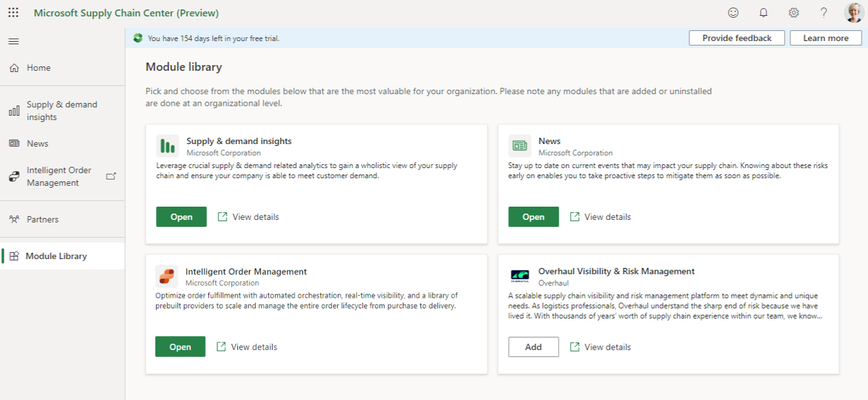Image resolution: width=868 pixels, height=400 pixels.
Task: Go to Home in the sidebar
Action: point(62,68)
